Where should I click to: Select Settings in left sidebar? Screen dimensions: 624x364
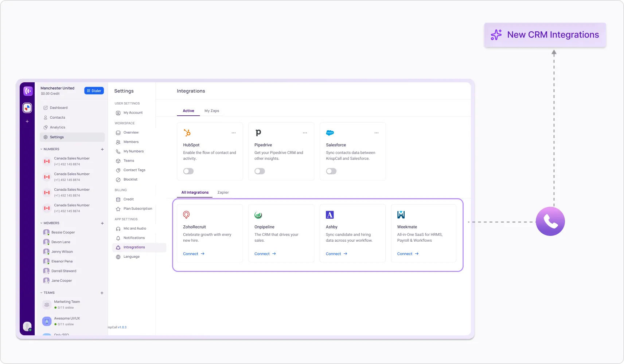pos(72,137)
